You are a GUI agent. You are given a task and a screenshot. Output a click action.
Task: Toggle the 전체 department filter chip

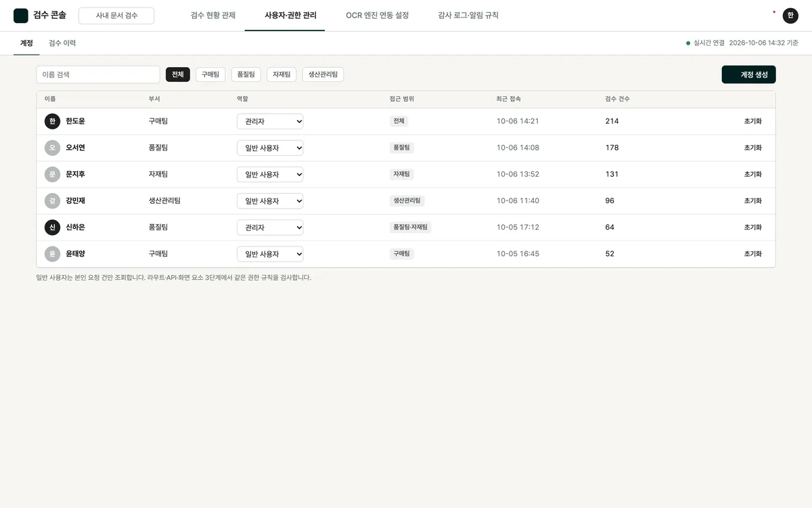[x=178, y=75]
